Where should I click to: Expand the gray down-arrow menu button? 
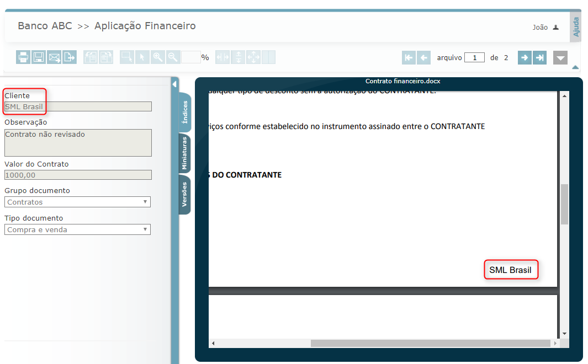point(560,58)
